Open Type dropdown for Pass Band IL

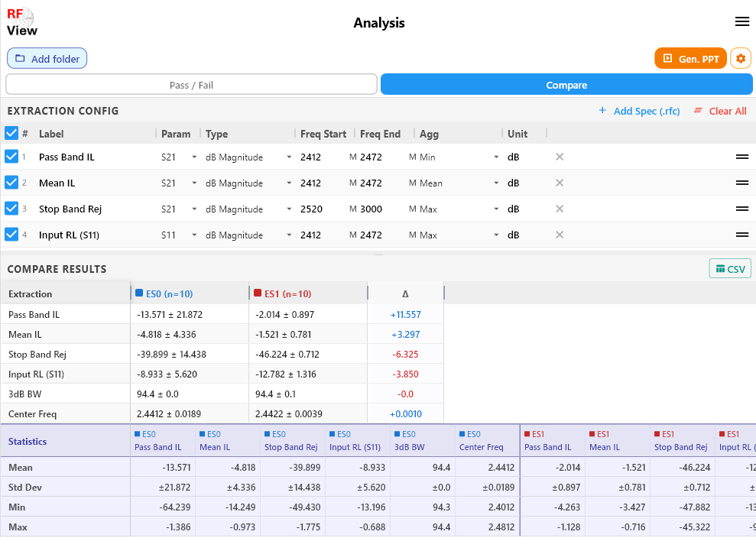pyautogui.click(x=248, y=157)
